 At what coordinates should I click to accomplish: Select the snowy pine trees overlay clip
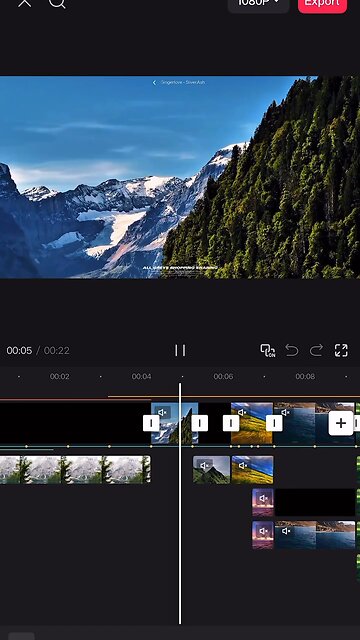tap(75, 470)
